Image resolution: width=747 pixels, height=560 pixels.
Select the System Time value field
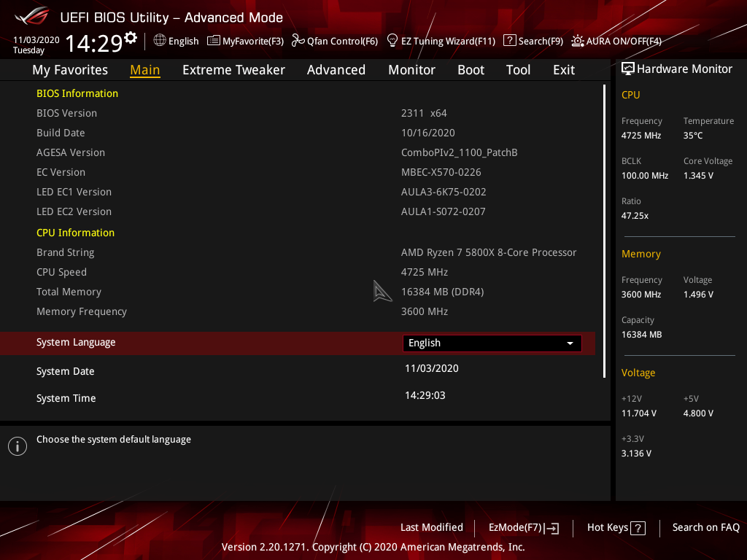pyautogui.click(x=425, y=396)
